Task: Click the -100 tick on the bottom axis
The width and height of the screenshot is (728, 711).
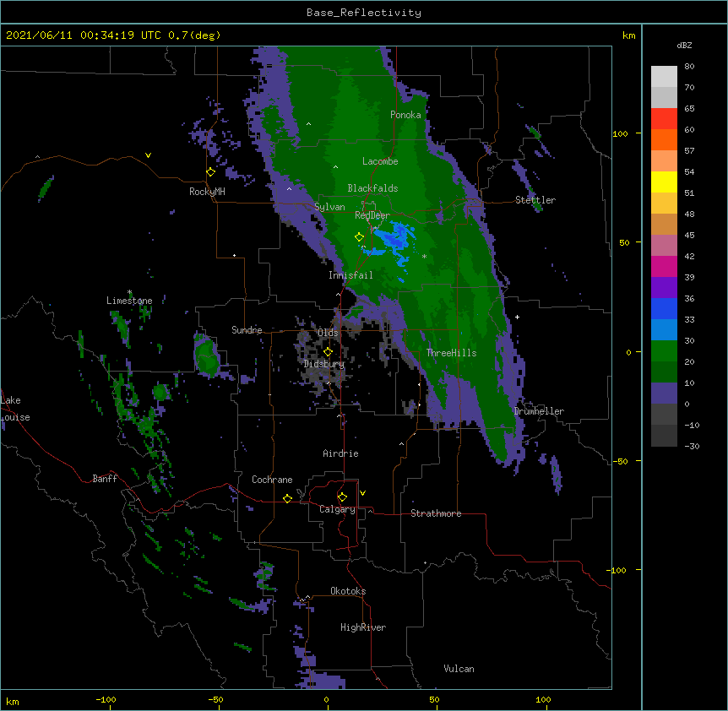Action: tap(106, 699)
